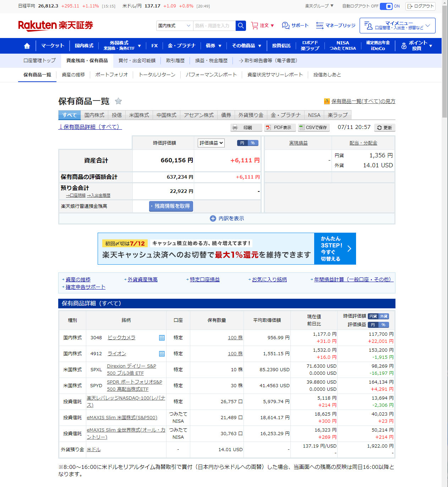Click the 楽天キャッシュ promotion banner
Viewport: 448px width, 487px height.
point(226,249)
